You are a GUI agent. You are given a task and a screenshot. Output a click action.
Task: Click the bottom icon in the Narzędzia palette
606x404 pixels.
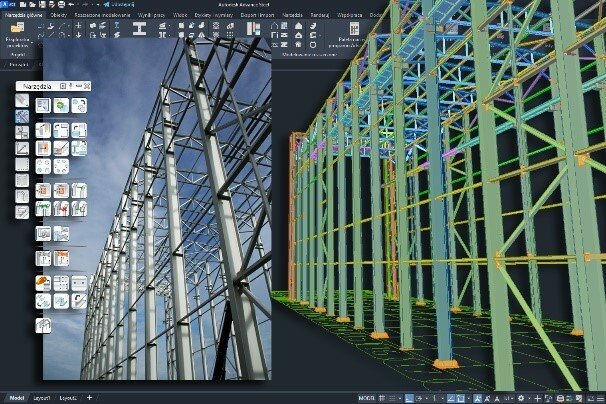click(44, 325)
